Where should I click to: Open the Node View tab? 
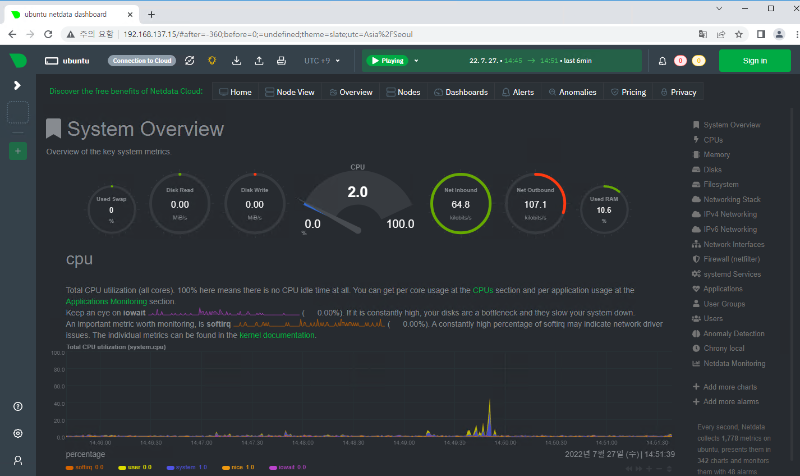click(292, 92)
